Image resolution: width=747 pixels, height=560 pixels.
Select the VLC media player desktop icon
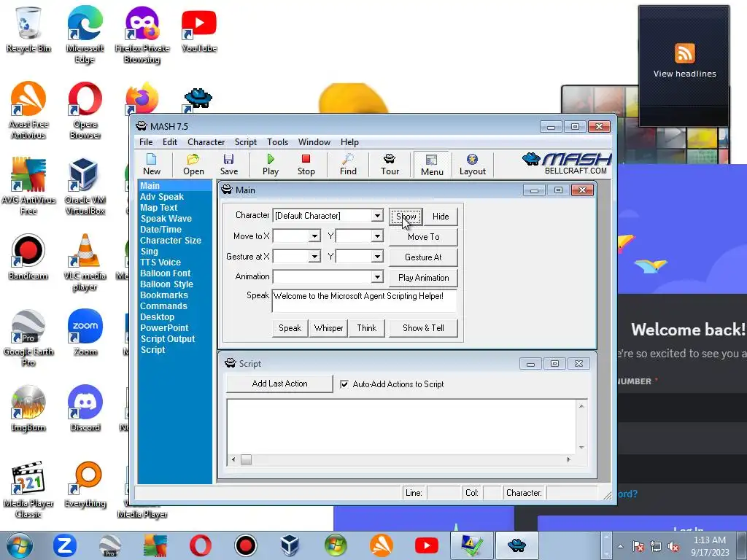[x=85, y=262]
